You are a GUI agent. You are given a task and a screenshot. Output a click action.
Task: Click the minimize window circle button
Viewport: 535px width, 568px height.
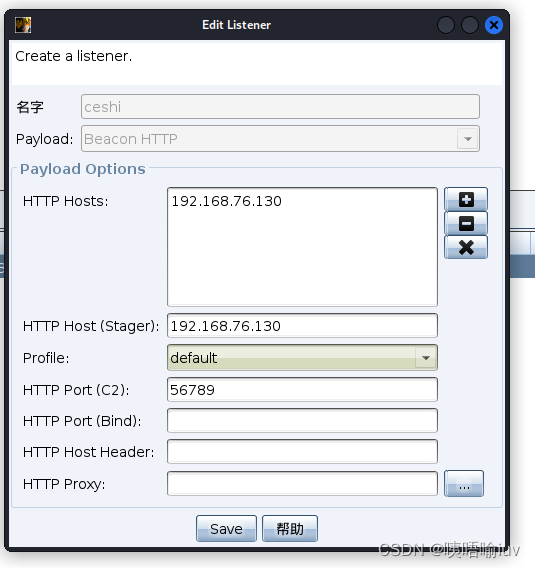coord(446,25)
